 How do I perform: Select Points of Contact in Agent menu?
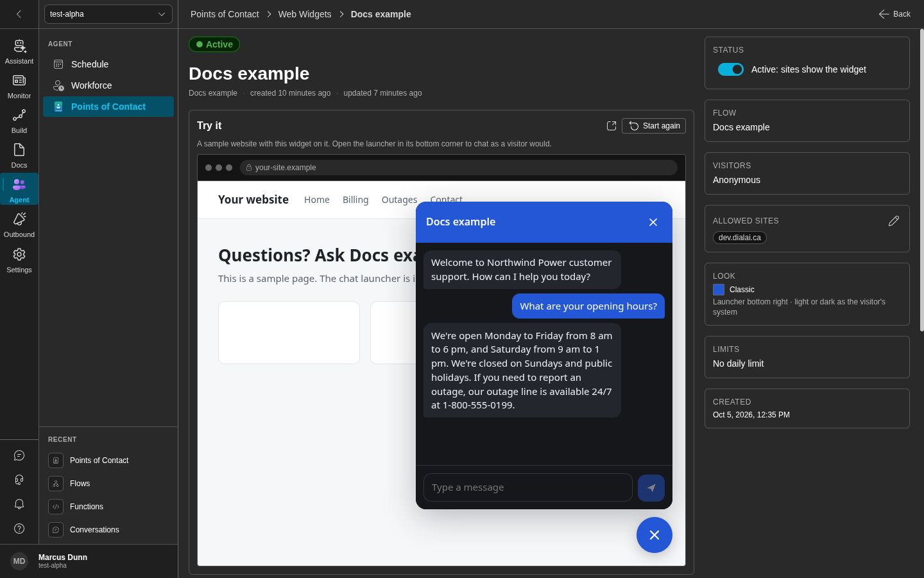click(108, 107)
